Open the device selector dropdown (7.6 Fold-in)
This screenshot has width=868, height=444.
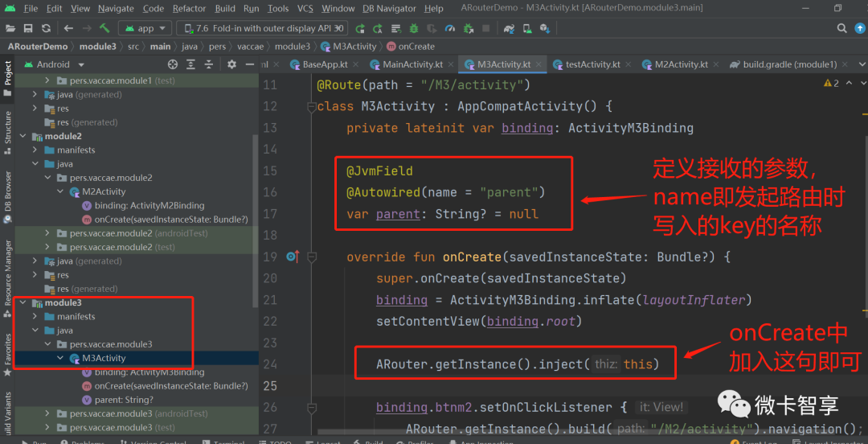coord(262,28)
